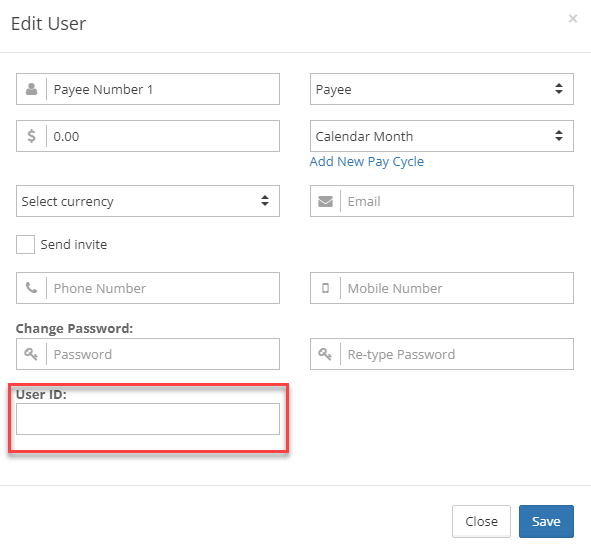Viewport: 591px width, 545px height.
Task: Click the phone handset icon
Action: 31,288
